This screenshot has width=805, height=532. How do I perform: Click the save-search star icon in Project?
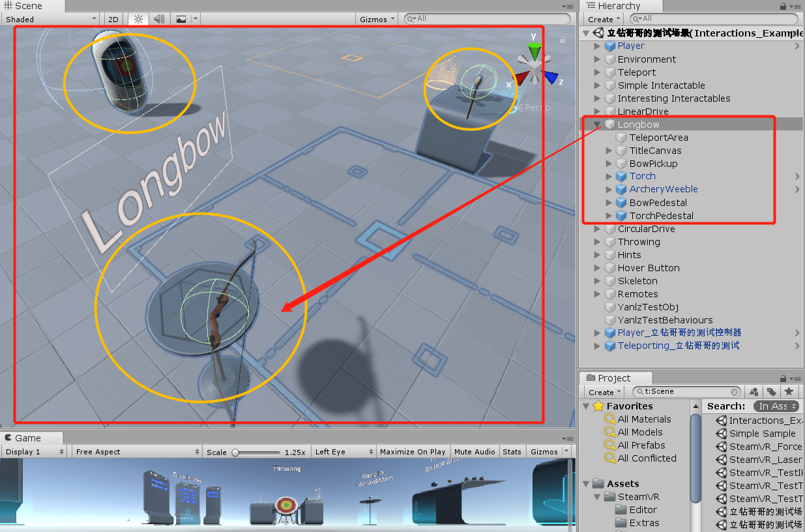790,392
